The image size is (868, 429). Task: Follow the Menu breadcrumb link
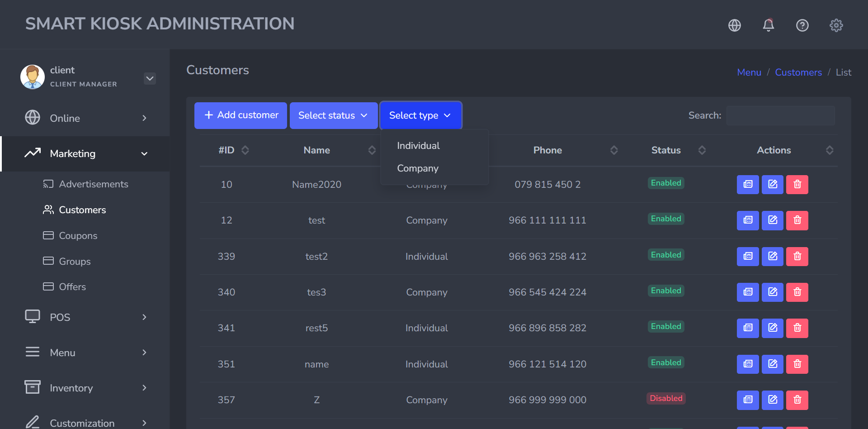[x=749, y=72]
